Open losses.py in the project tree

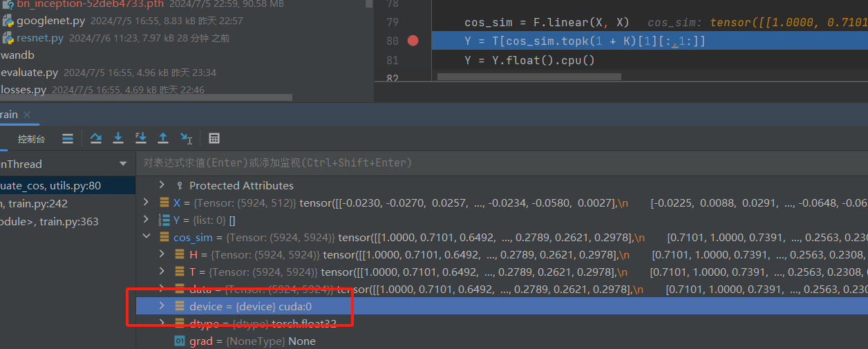[x=23, y=90]
